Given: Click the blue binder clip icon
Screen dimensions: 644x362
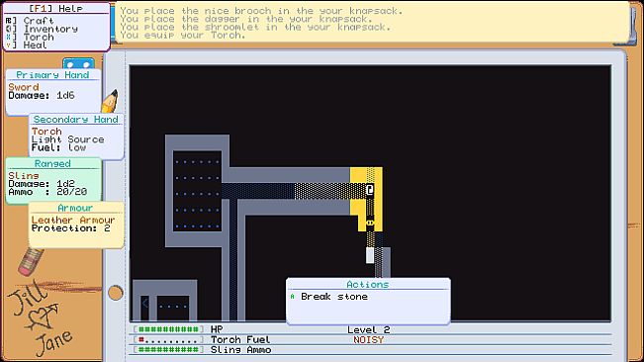Looking at the screenshot, I should 78,63.
